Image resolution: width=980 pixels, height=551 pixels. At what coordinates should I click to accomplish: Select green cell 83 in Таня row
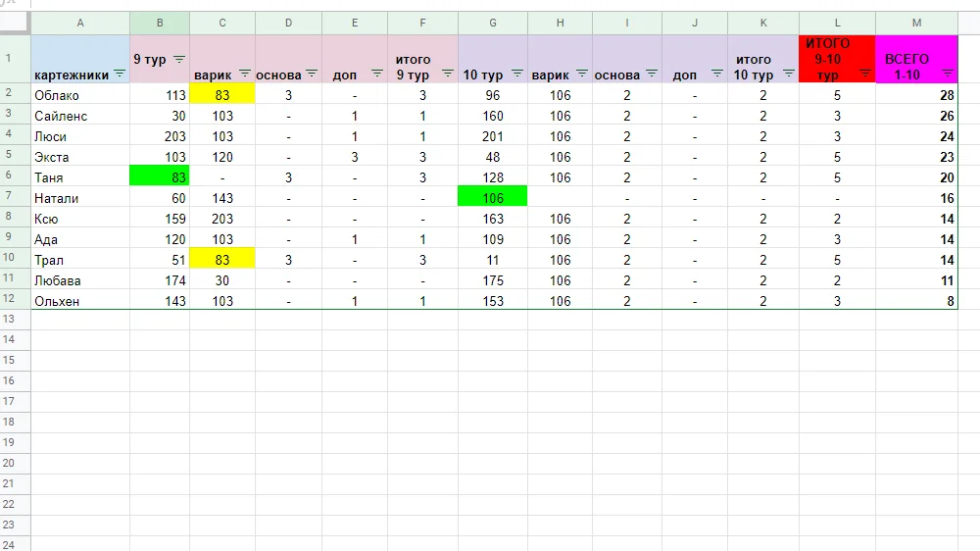pos(160,177)
